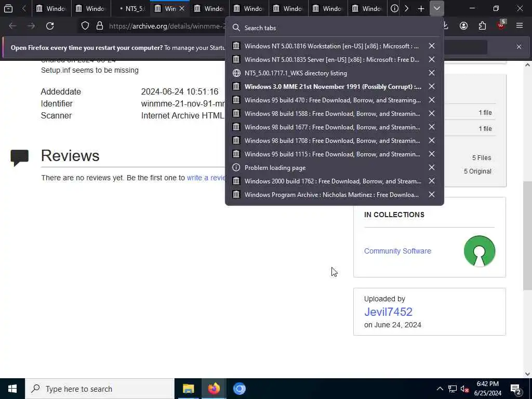
Task: Open Firefox View icon in tab bar
Action: point(8,8)
